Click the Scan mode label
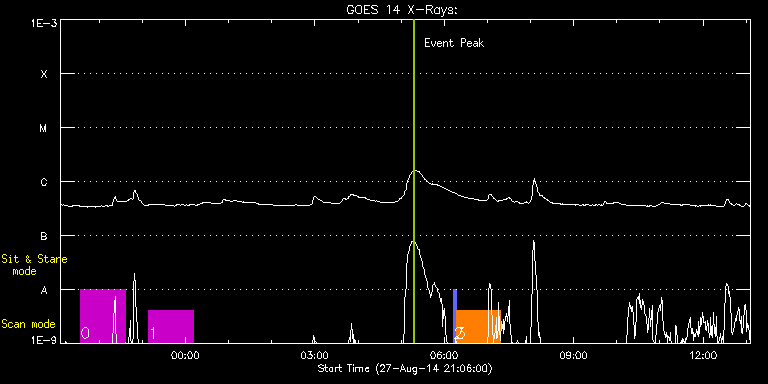The image size is (768, 384). click(x=28, y=324)
